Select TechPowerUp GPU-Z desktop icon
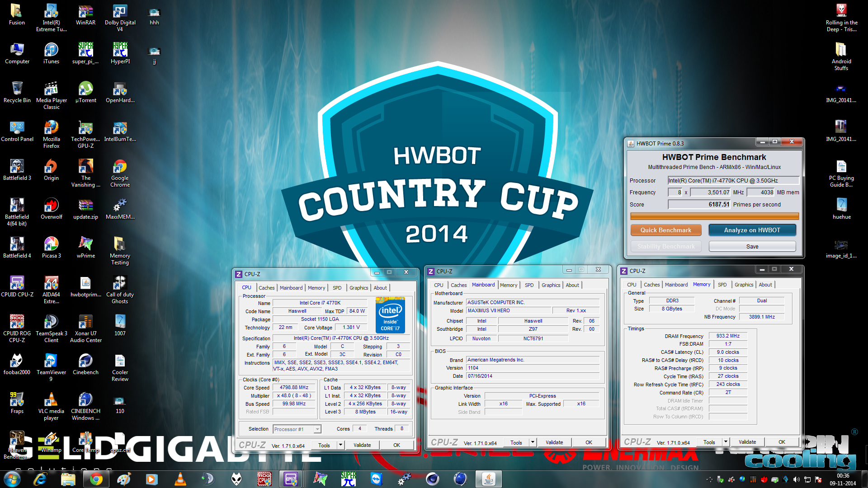868x488 pixels. pyautogui.click(x=85, y=134)
